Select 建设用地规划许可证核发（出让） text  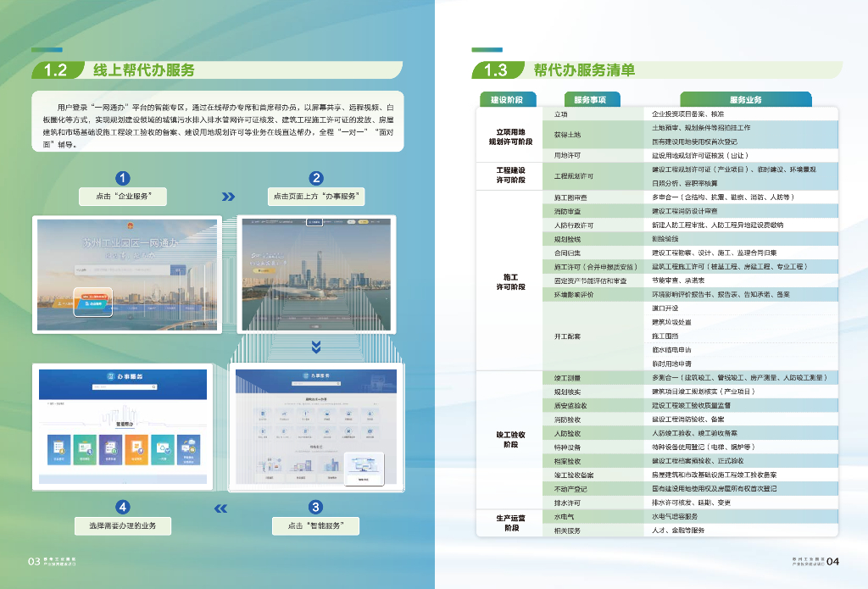[700, 156]
